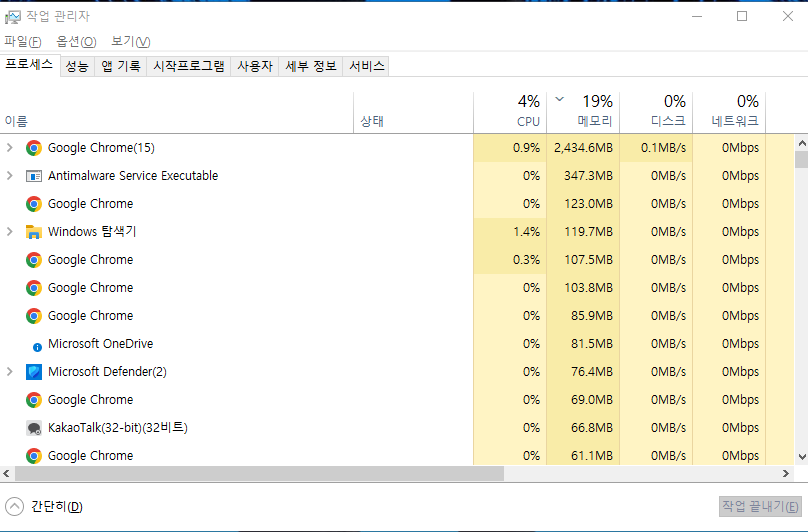Click the 81.5MB memory value
This screenshot has height=532, width=808.
592,344
